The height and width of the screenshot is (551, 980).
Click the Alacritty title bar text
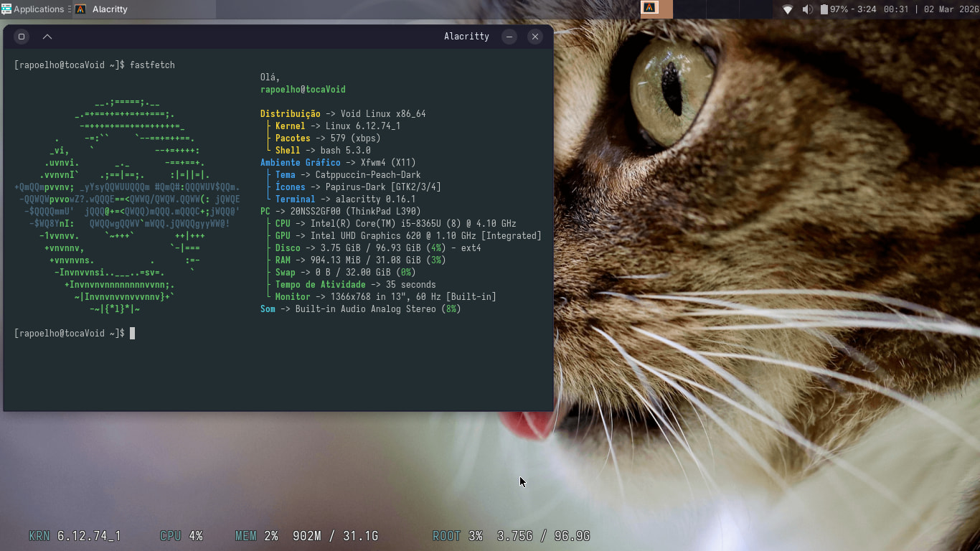(466, 37)
